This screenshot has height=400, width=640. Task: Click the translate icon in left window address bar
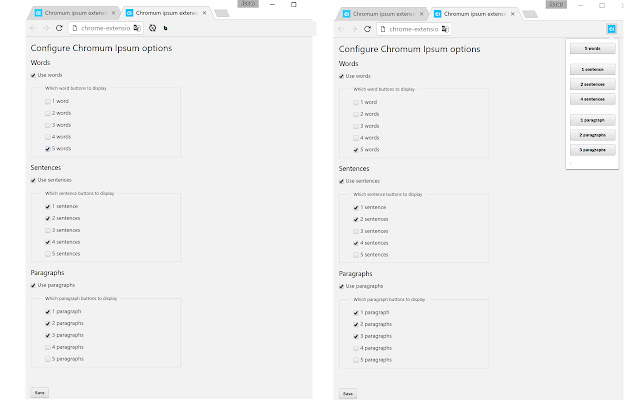click(137, 28)
